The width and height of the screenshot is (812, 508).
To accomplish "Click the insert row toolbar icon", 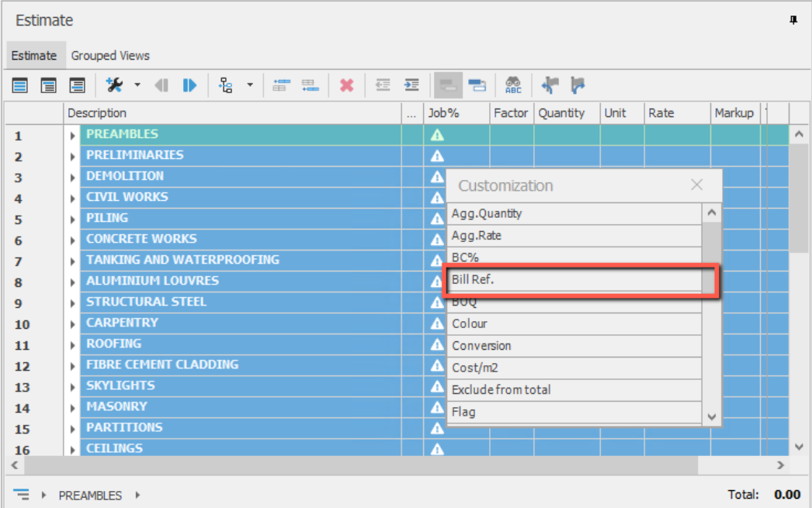I will pos(281,85).
